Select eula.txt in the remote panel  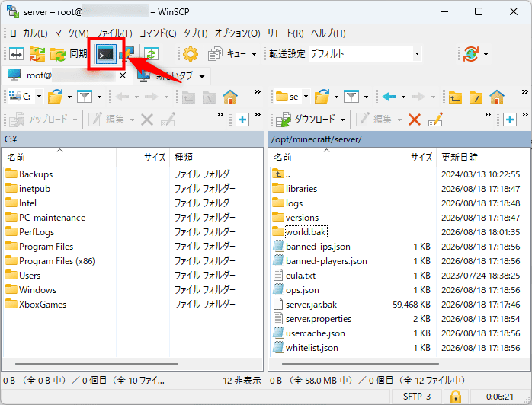click(x=294, y=275)
